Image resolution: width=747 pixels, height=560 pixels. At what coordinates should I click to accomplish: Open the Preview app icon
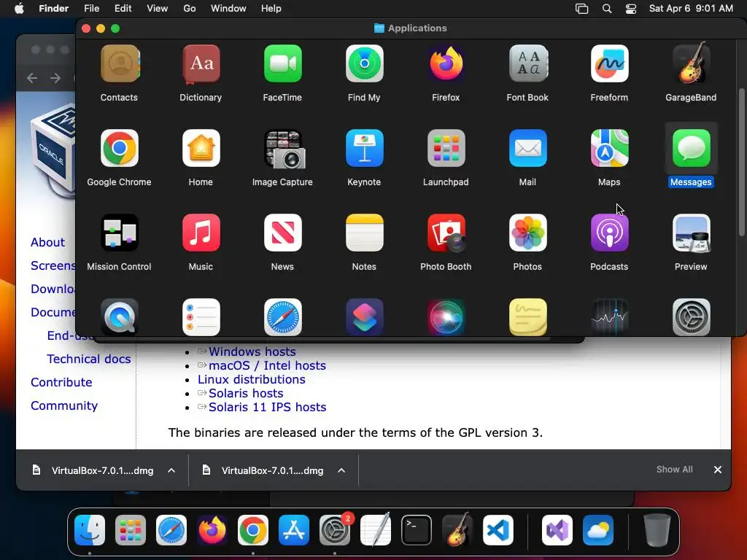[692, 233]
